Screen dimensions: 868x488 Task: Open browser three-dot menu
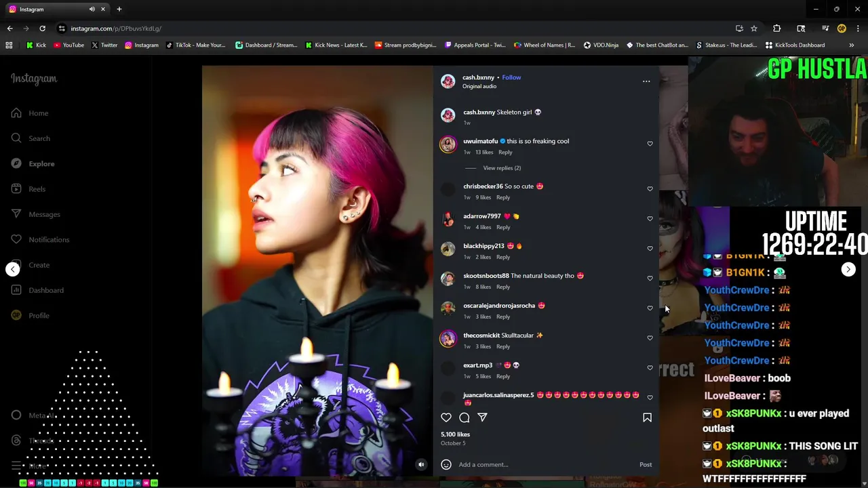click(x=858, y=28)
